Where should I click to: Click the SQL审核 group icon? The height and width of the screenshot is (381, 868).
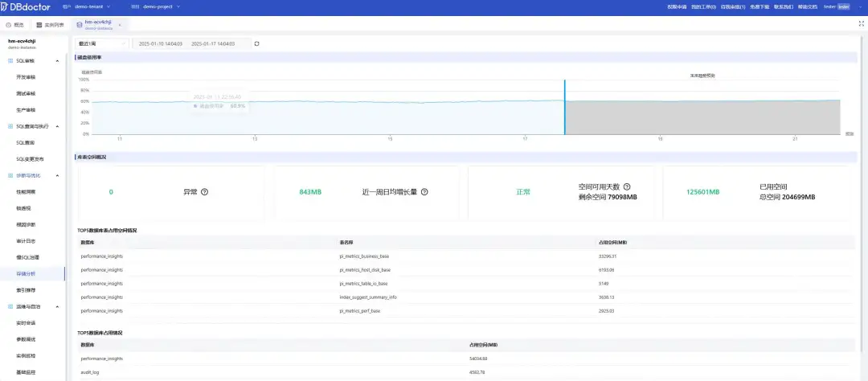point(10,61)
